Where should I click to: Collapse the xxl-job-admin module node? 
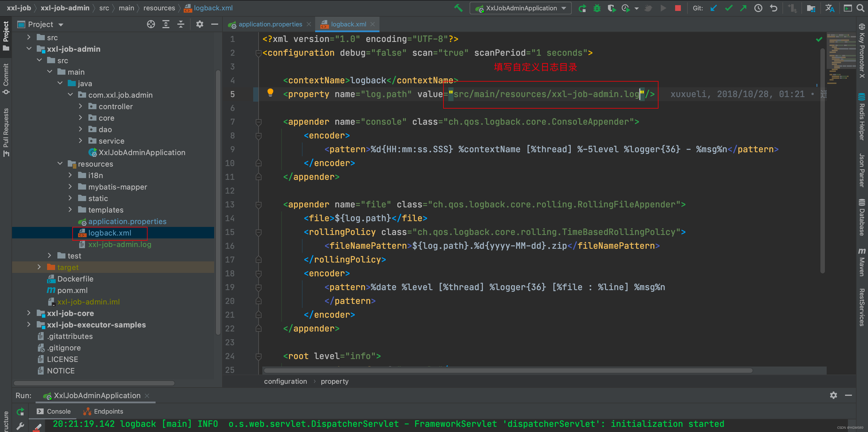(29, 49)
